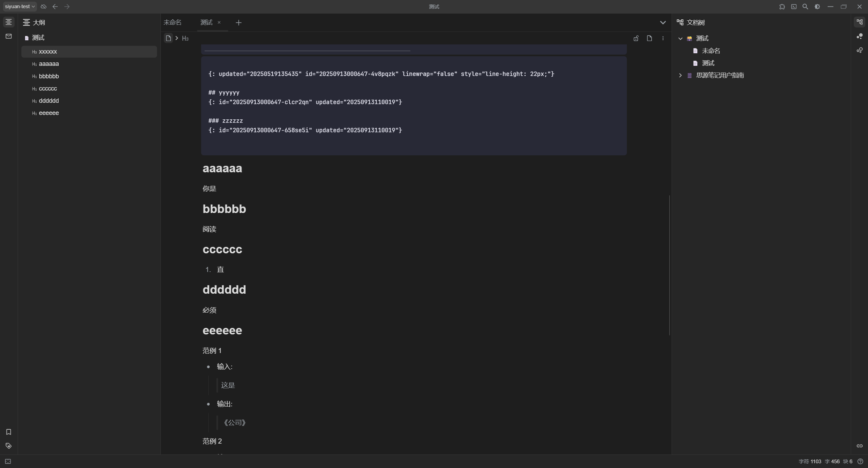The height and width of the screenshot is (468, 868).
Task: Jump to bbbbbb heading in outline
Action: [x=49, y=76]
